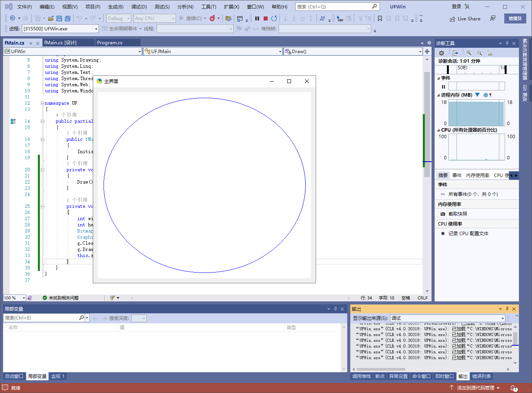Open the 显示输出来源 调试 dropdown
The image size is (532, 393).
pos(447,318)
